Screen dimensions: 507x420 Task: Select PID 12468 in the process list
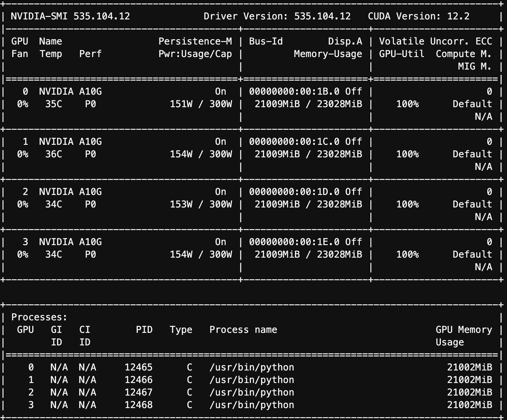tap(139, 405)
